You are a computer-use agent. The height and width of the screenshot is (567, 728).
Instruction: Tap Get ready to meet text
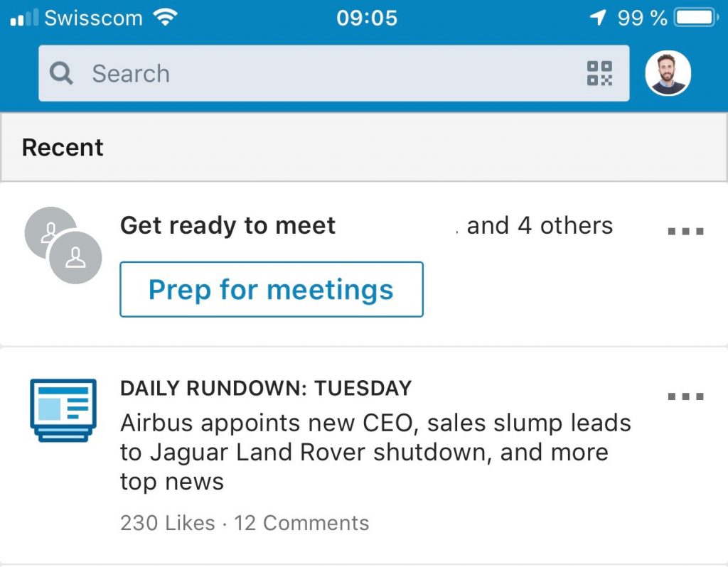click(227, 227)
